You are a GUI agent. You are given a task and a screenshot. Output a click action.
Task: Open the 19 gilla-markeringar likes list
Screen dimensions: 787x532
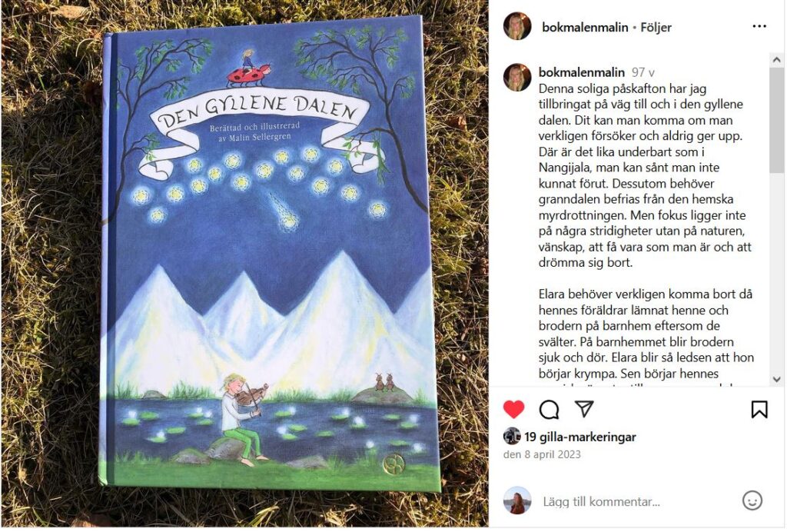580,437
